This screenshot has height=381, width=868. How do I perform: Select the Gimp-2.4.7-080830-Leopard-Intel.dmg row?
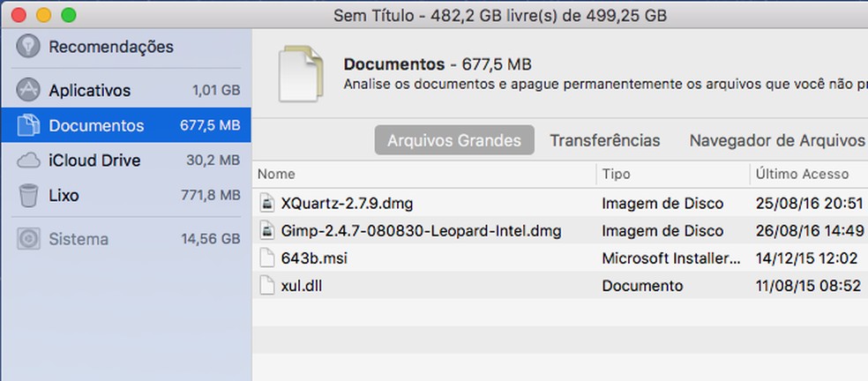coord(420,231)
